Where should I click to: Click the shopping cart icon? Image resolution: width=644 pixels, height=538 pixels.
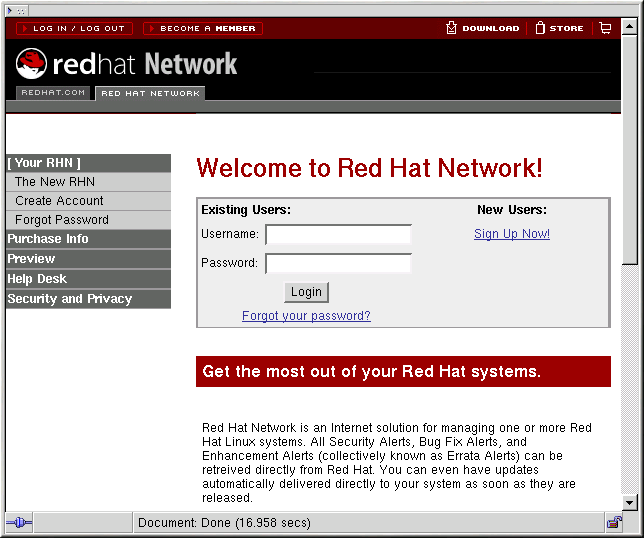point(605,28)
